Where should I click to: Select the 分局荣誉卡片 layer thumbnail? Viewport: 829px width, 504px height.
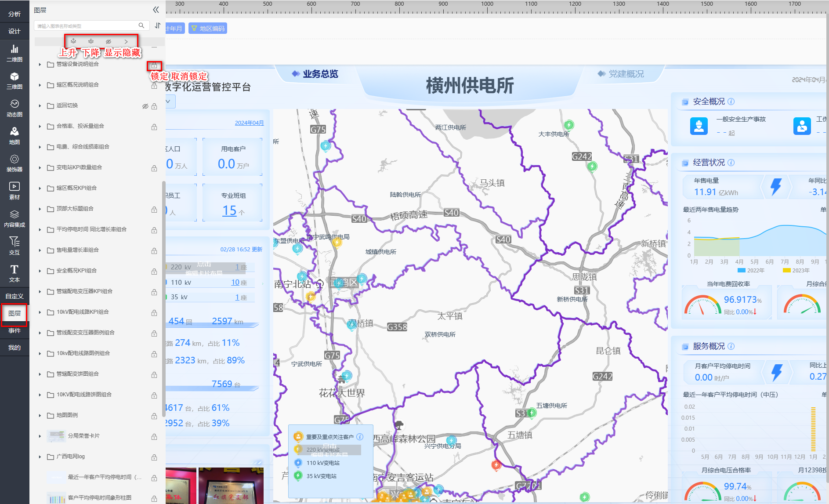56,436
